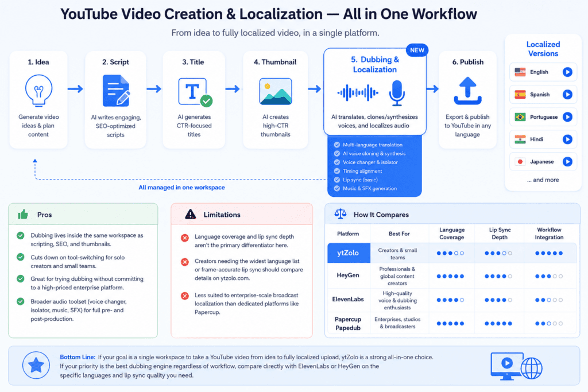This screenshot has width=588, height=392.
Task: Click green check beside 'Broader audio toolset'
Action: (21, 301)
